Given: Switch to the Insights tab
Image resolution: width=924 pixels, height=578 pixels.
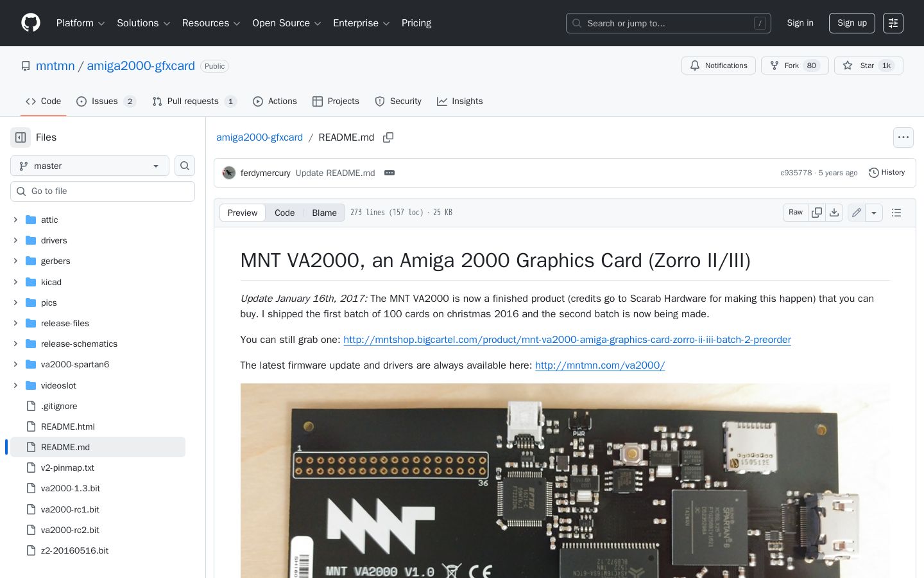Looking at the screenshot, I should pyautogui.click(x=459, y=101).
